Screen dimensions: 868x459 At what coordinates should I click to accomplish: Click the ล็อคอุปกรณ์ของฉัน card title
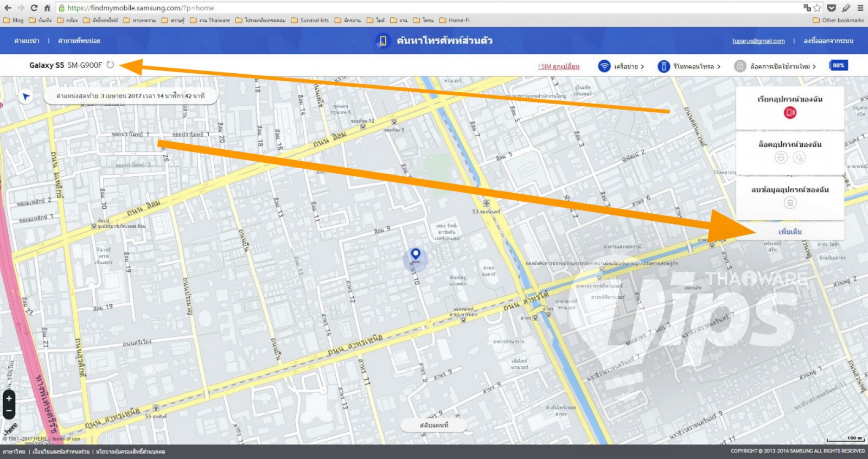click(790, 144)
